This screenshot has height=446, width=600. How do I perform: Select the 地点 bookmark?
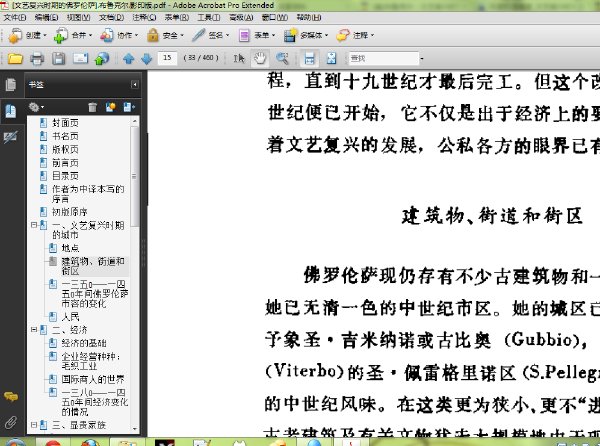[70, 248]
